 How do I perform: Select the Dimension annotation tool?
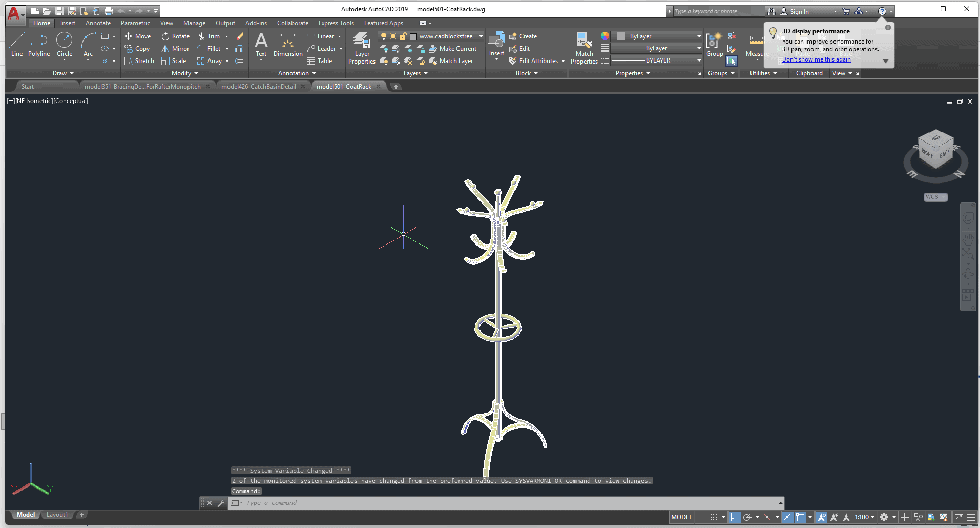tap(288, 45)
